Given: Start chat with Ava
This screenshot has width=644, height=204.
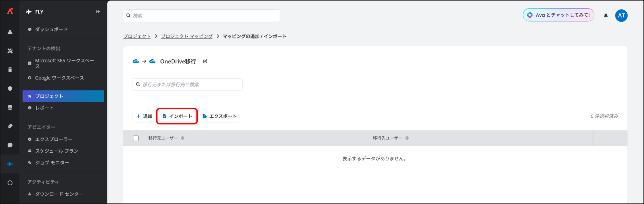Looking at the screenshot, I should point(558,15).
